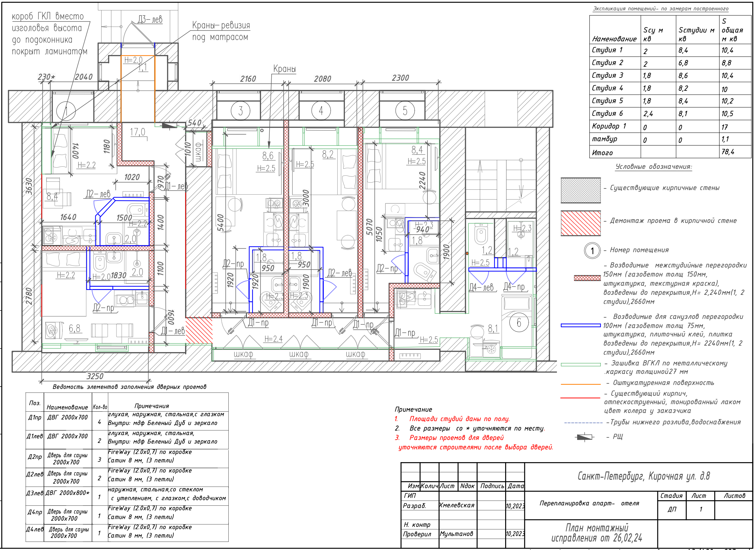The image size is (756, 550).
Task: Click the blue bathroom partition legend line
Action: click(x=581, y=325)
